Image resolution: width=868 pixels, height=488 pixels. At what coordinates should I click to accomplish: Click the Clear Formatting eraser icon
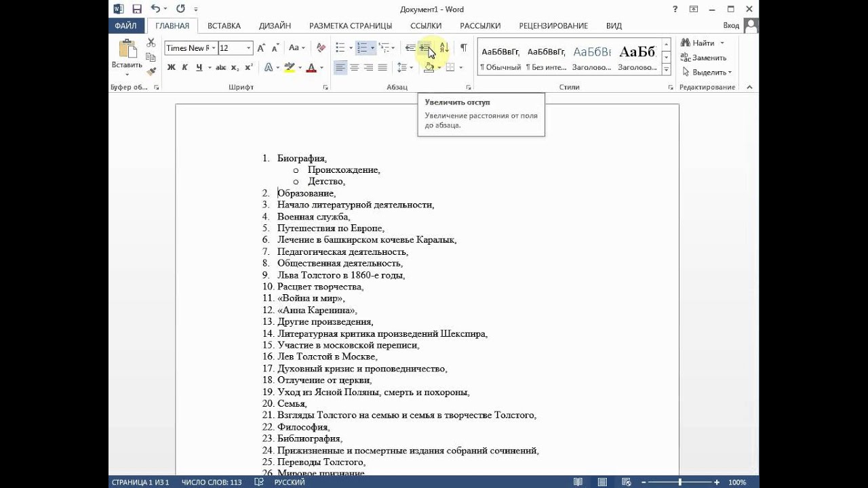pyautogui.click(x=321, y=48)
